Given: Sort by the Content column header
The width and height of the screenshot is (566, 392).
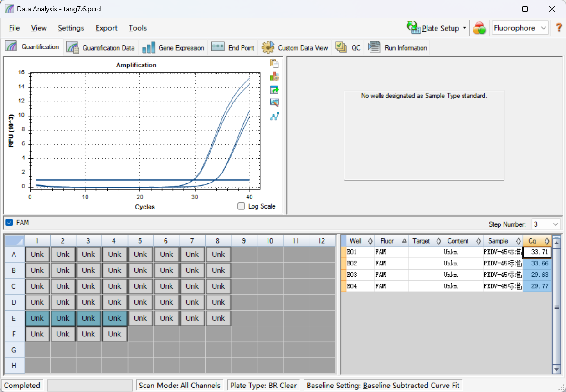Looking at the screenshot, I should [x=463, y=241].
